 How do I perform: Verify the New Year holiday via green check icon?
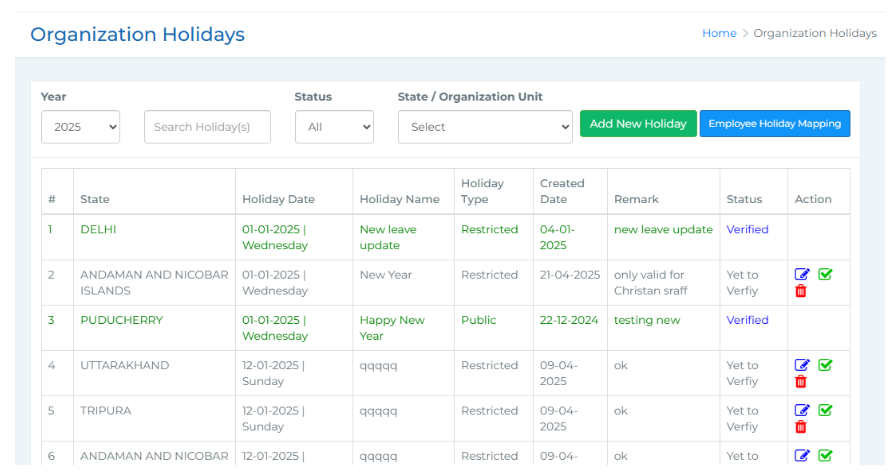(825, 275)
